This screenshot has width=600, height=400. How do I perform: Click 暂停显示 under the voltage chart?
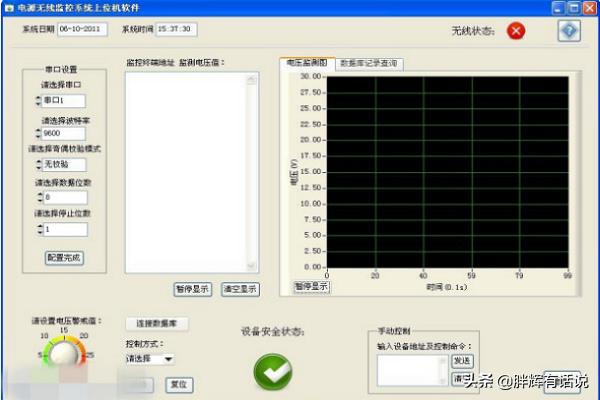[311, 286]
